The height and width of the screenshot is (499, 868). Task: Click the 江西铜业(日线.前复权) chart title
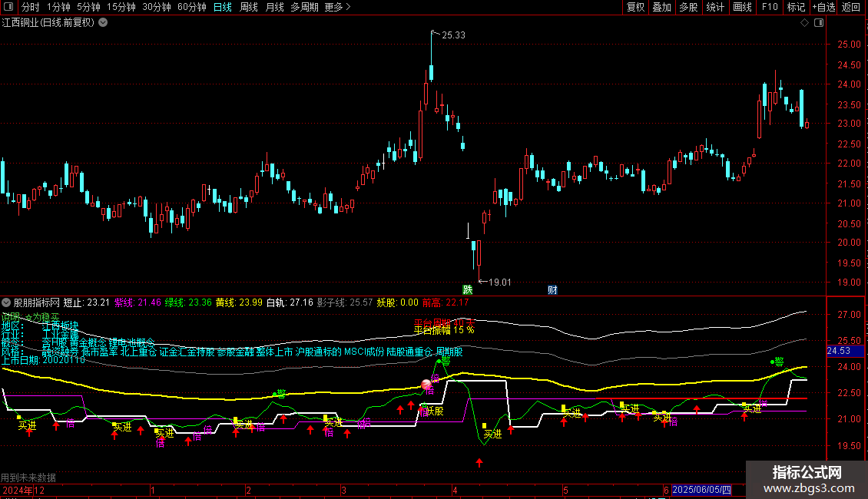pos(48,23)
